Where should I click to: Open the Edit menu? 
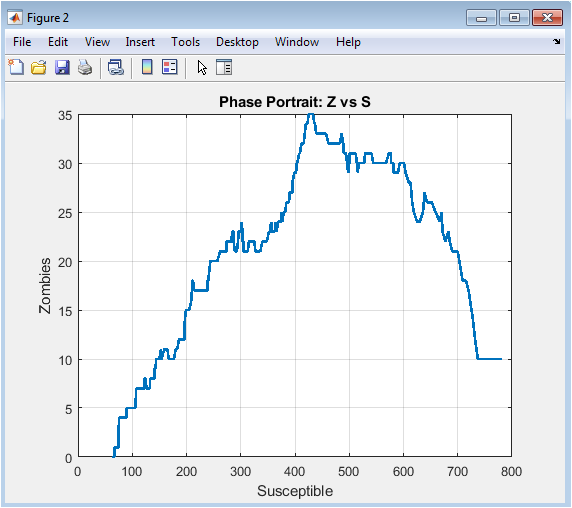(x=58, y=42)
